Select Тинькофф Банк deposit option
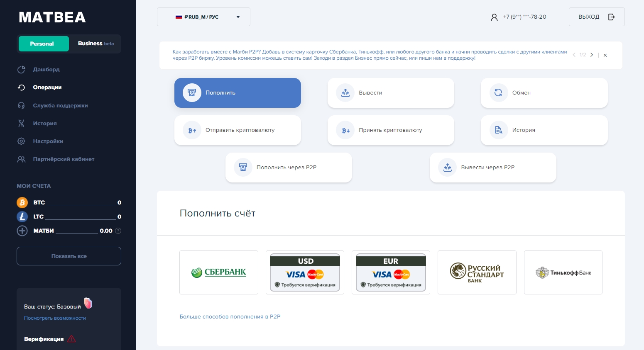This screenshot has height=350, width=644. coord(563,272)
